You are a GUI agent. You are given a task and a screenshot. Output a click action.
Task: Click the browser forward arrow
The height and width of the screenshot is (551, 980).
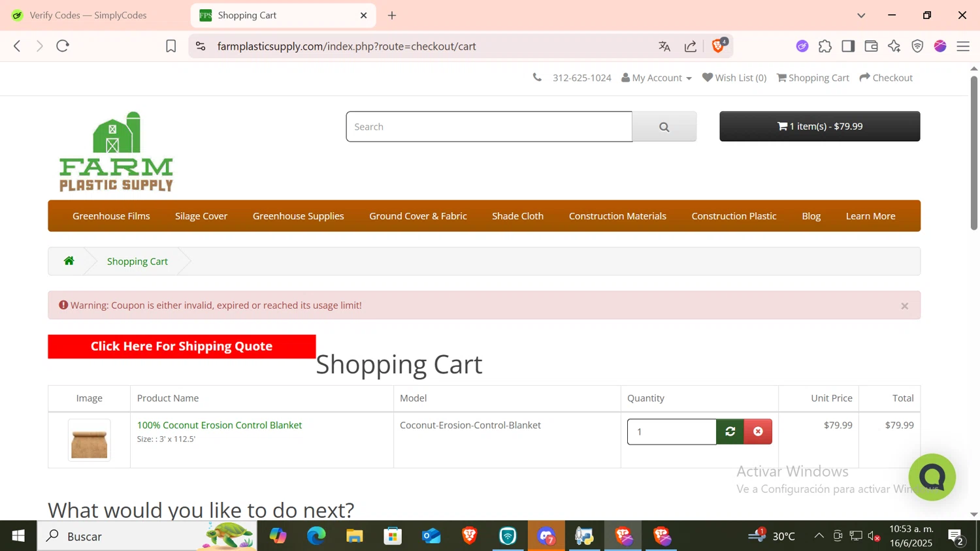tap(40, 46)
